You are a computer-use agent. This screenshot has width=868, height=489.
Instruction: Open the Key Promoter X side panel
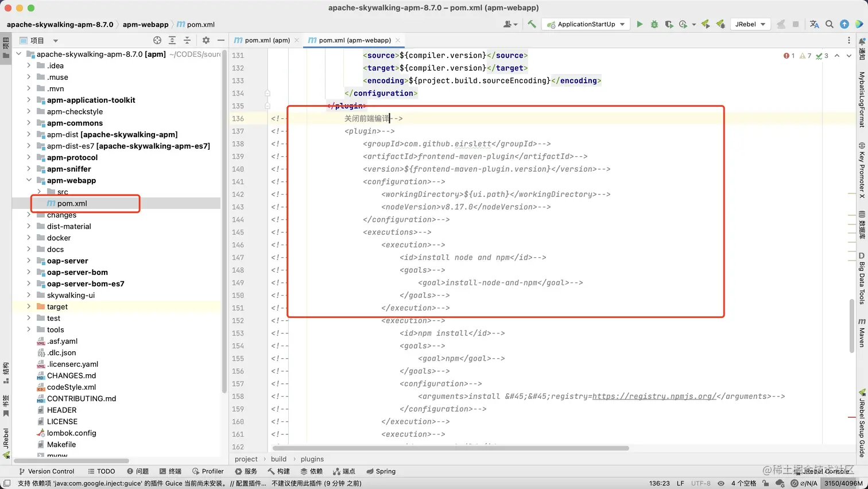tap(862, 170)
